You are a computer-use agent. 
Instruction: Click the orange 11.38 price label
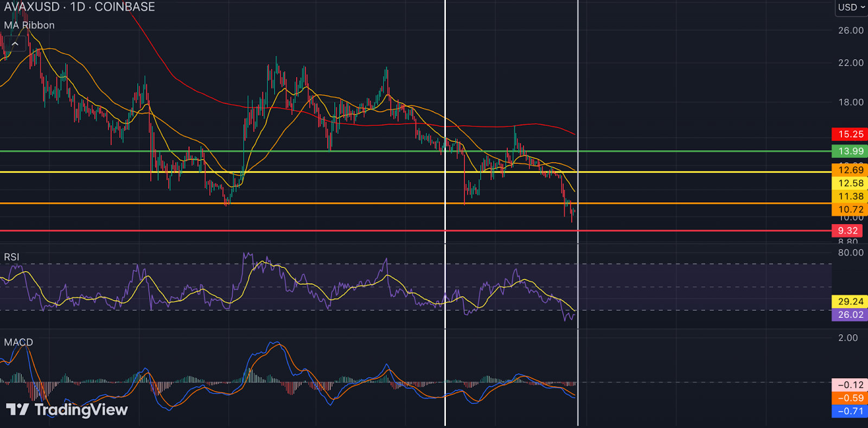pos(850,196)
